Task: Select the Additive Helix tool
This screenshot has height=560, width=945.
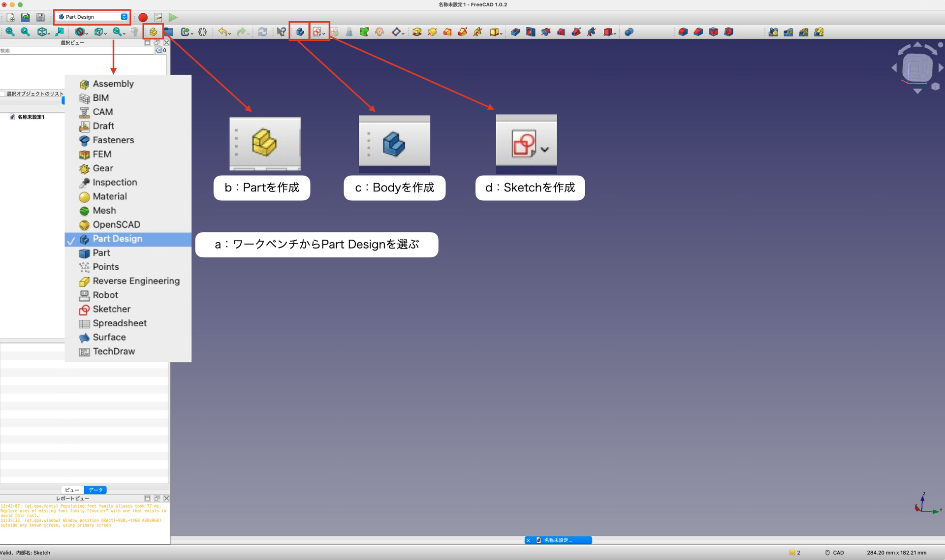Action: click(x=478, y=32)
